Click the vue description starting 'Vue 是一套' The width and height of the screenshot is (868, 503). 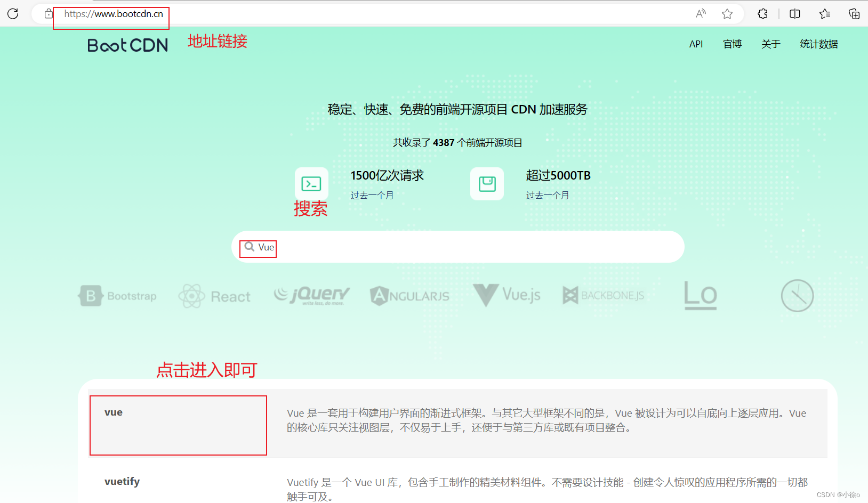pos(546,420)
